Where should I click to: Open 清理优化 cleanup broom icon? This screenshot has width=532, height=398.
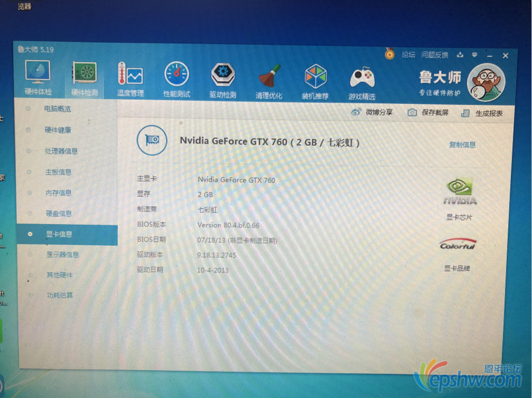[x=269, y=82]
